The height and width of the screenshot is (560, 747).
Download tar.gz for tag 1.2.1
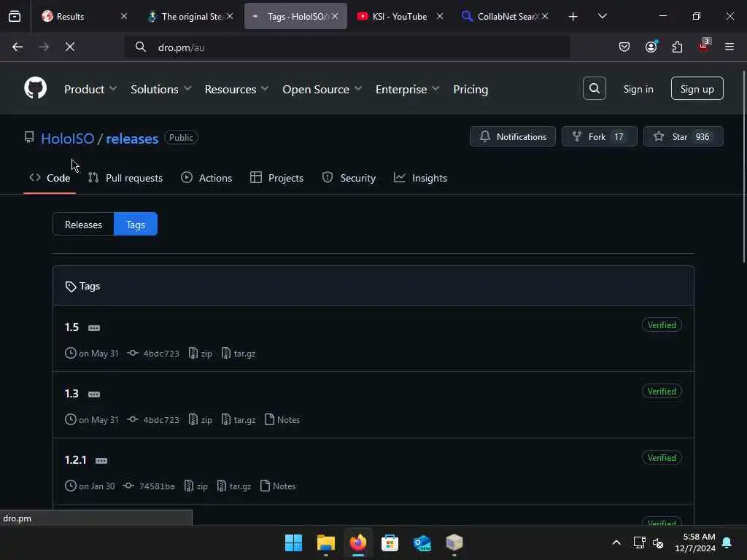coord(234,486)
